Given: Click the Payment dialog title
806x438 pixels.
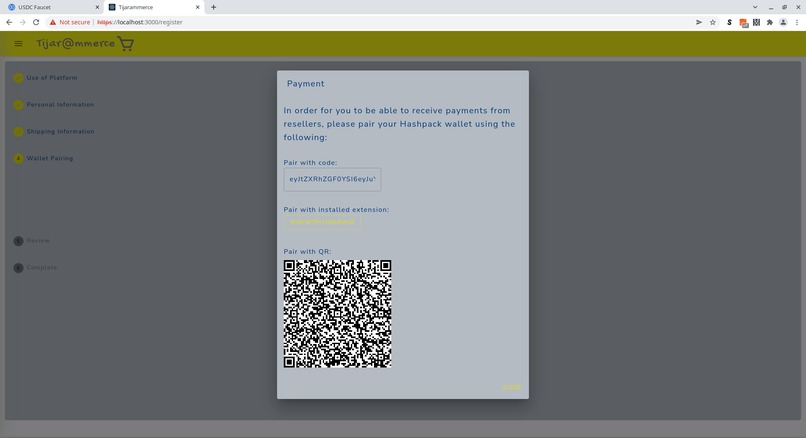Looking at the screenshot, I should click(x=306, y=84).
